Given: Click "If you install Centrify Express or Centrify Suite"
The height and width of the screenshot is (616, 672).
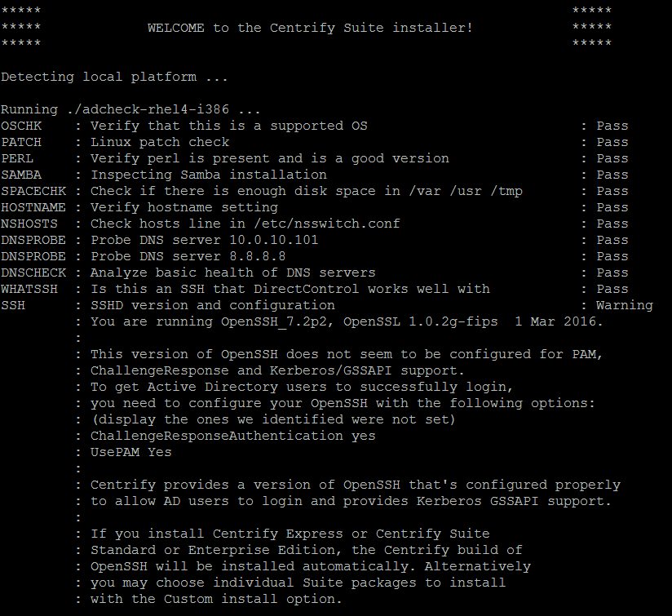Looking at the screenshot, I should point(290,534).
